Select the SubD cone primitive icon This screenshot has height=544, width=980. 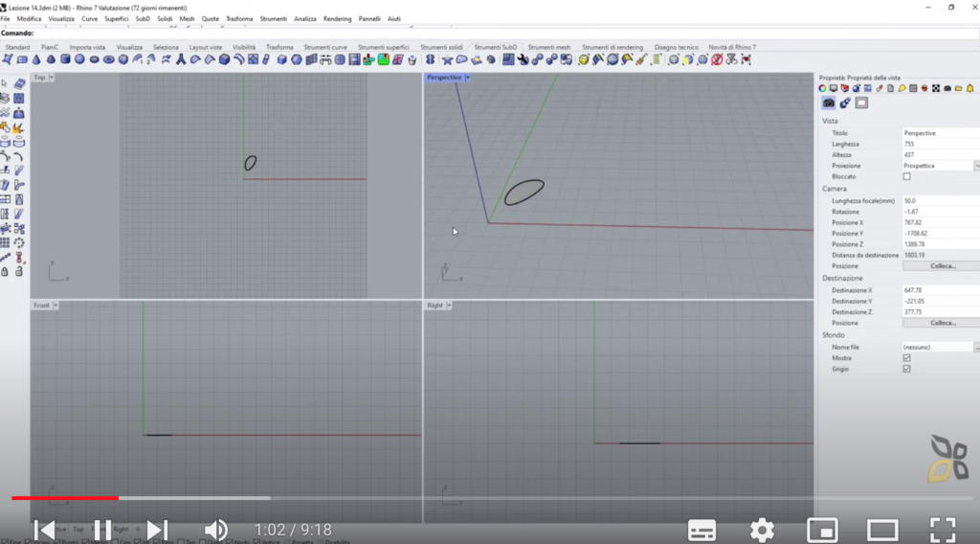pyautogui.click(x=36, y=60)
